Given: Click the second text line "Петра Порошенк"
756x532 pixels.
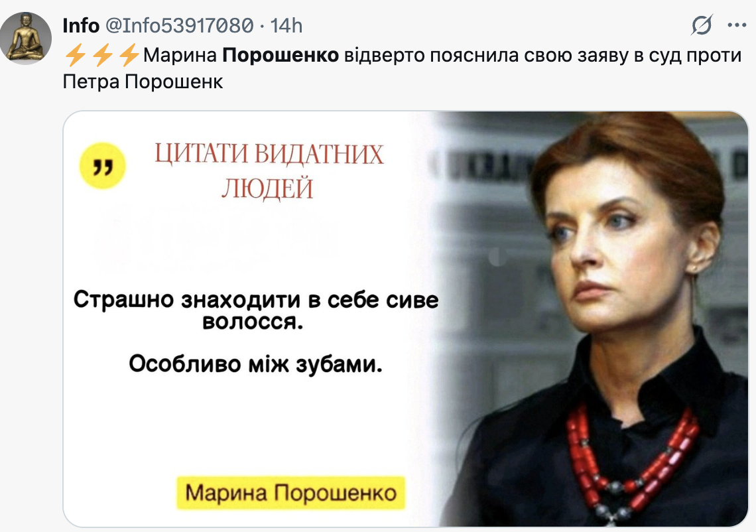Looking at the screenshot, I should (x=143, y=82).
